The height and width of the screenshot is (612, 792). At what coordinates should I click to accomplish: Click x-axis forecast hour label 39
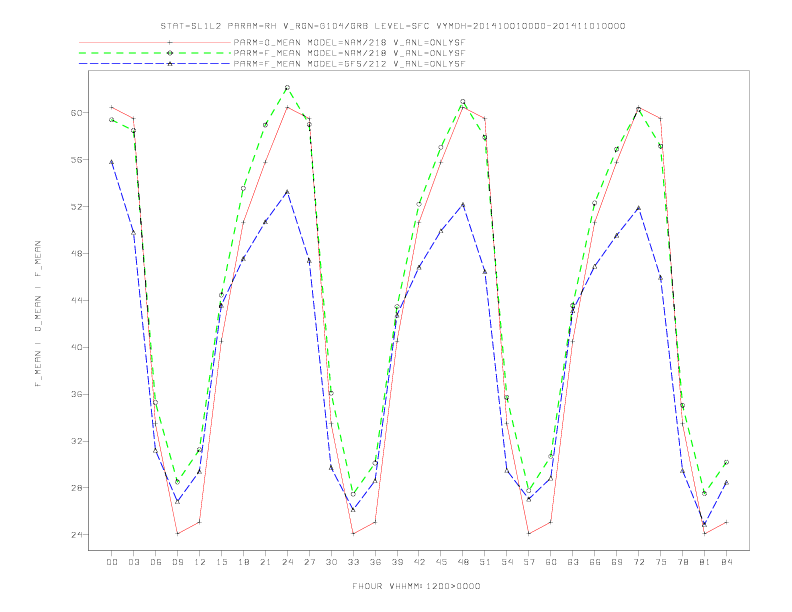[397, 562]
